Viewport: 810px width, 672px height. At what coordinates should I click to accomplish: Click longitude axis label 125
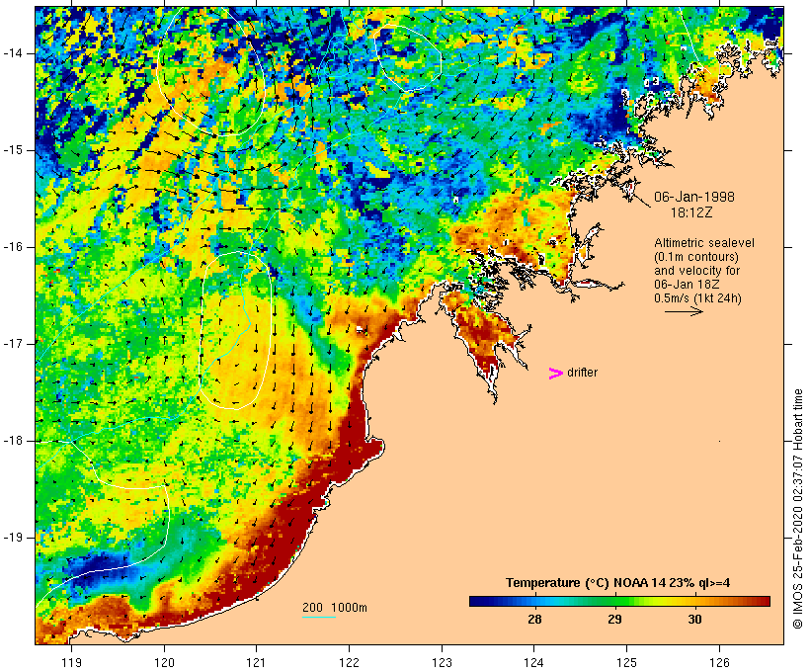click(627, 662)
